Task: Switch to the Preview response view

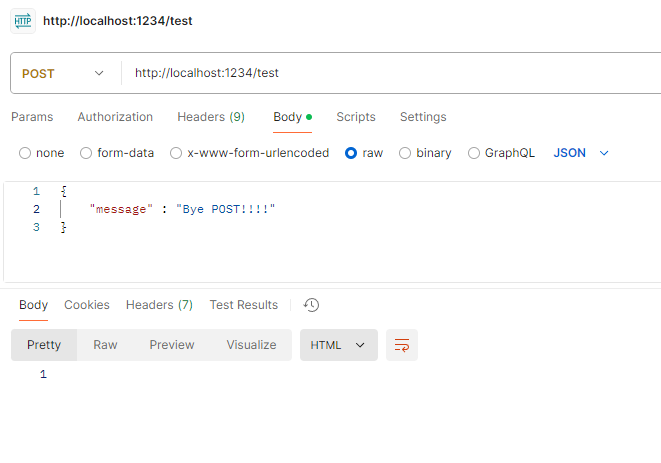Action: [x=172, y=345]
